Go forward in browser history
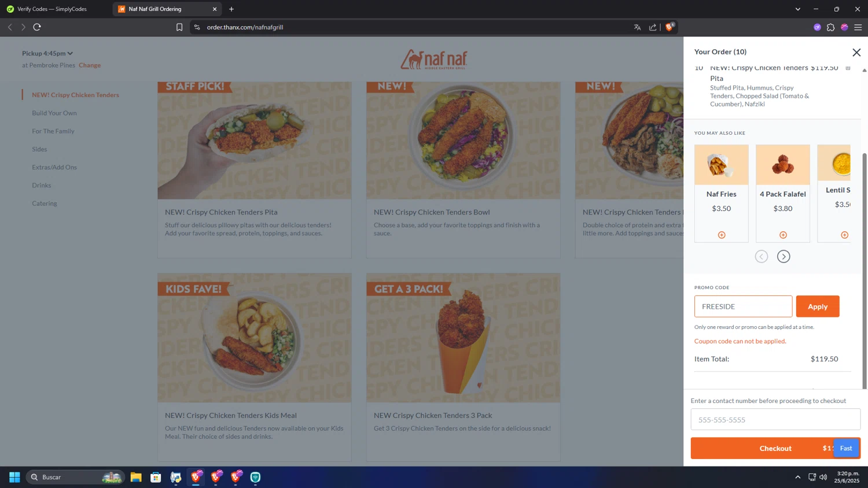 (23, 27)
